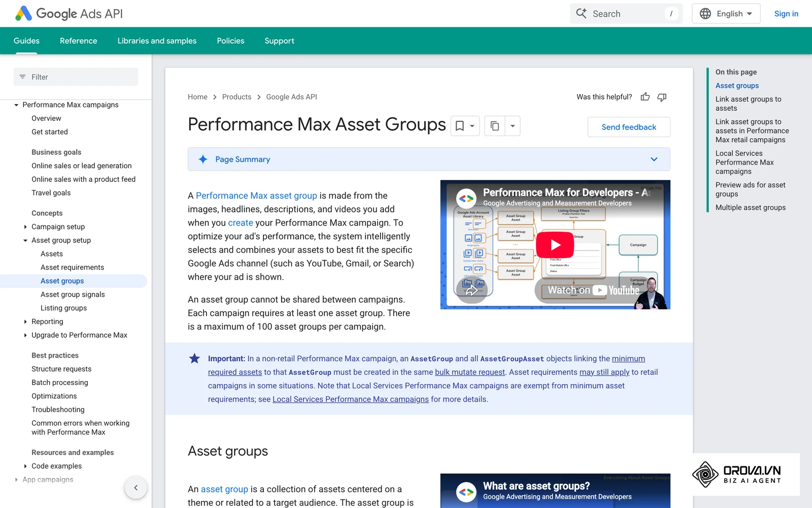Image resolution: width=812 pixels, height=508 pixels.
Task: Click the Page Summary sparkle icon
Action: pos(203,160)
